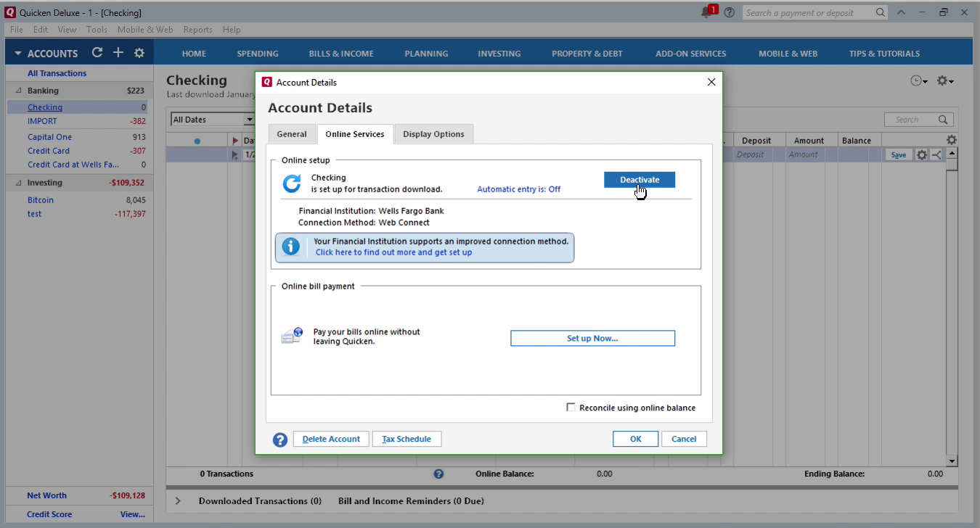Collapse the Banking account group

click(x=18, y=91)
